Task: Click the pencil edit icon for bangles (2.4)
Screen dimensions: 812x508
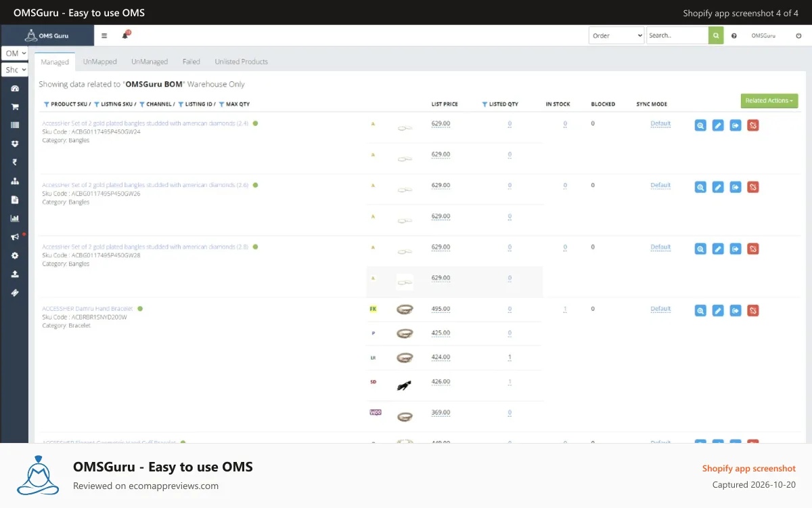Action: pos(718,125)
